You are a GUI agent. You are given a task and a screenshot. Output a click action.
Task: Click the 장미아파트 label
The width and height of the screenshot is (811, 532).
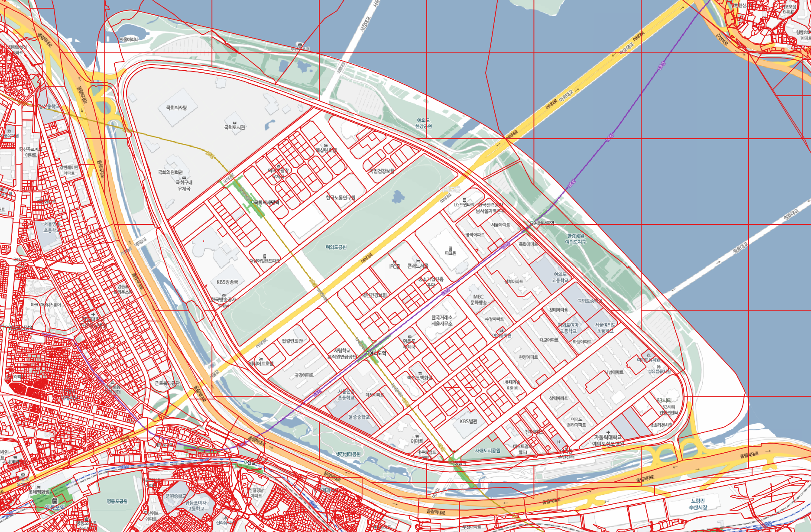pyautogui.click(x=558, y=310)
